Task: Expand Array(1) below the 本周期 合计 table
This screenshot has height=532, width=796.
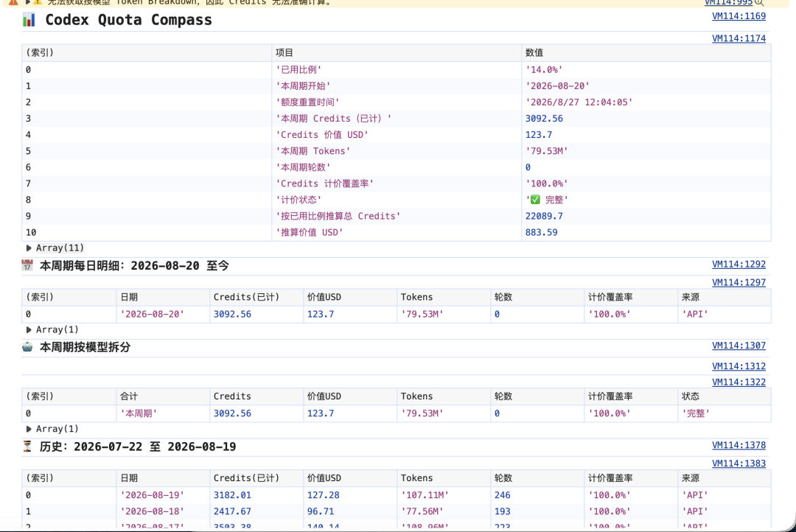Action: tap(29, 429)
